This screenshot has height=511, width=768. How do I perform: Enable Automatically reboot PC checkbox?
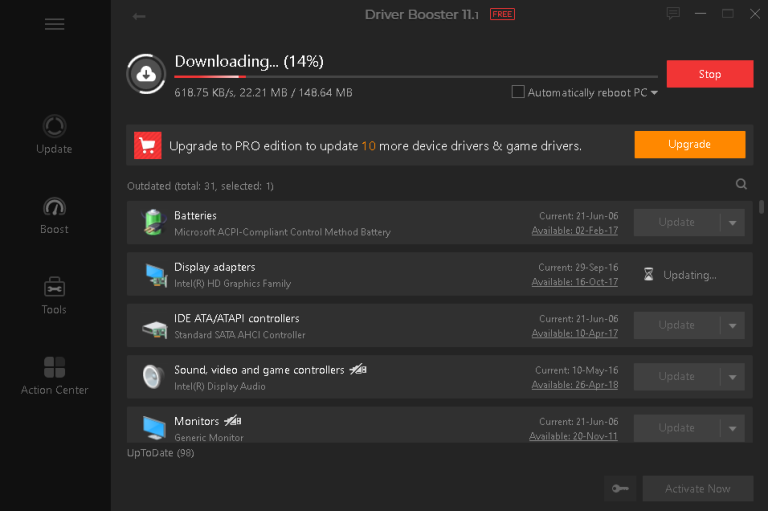coord(518,92)
